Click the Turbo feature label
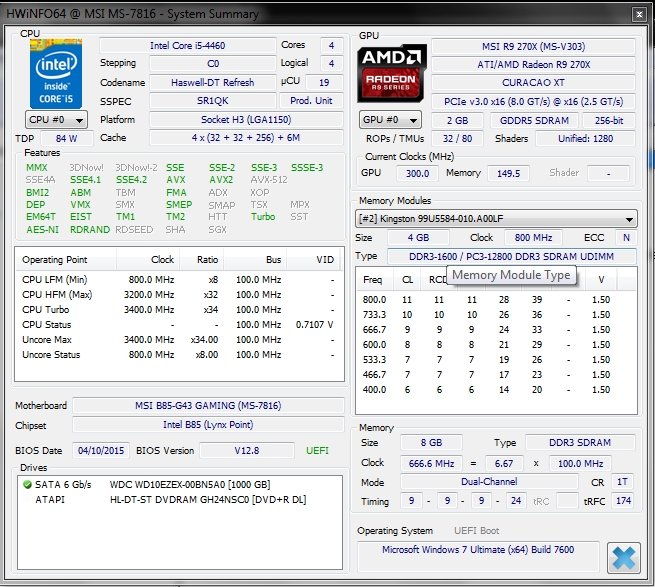 pyautogui.click(x=263, y=216)
